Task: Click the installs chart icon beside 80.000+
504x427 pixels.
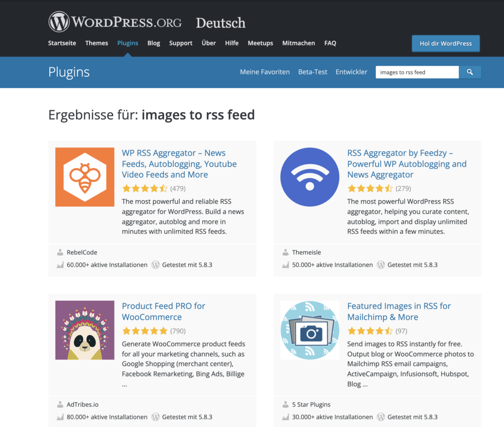Action: [x=60, y=417]
